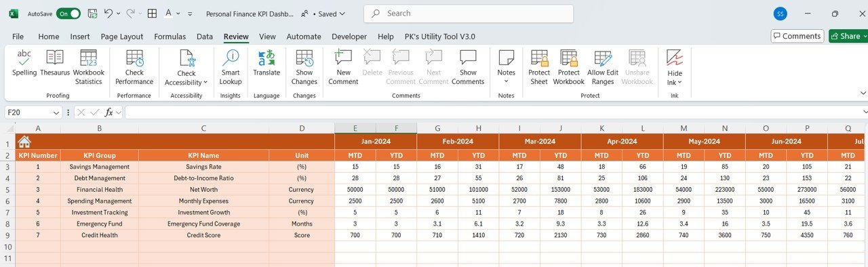
Task: Click Protect Sheet
Action: pyautogui.click(x=539, y=67)
